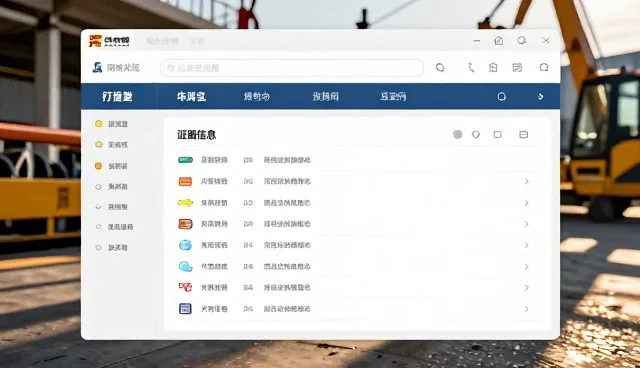Click the blue user avatar icon beside the search box
Viewport: 640px width, 368px height.
click(97, 67)
